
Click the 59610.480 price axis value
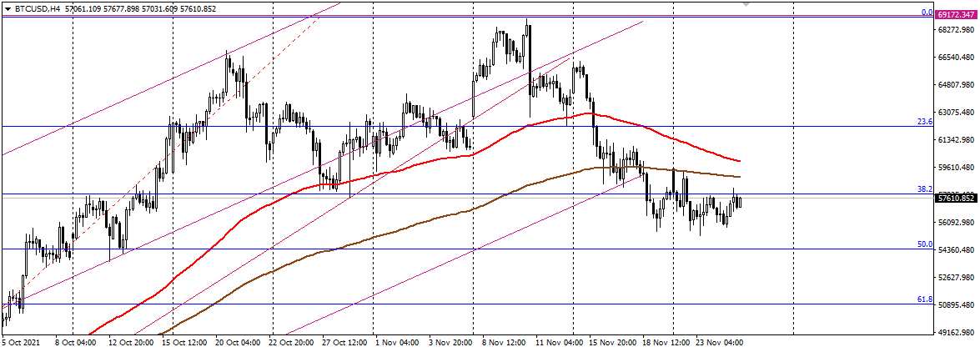pos(957,168)
